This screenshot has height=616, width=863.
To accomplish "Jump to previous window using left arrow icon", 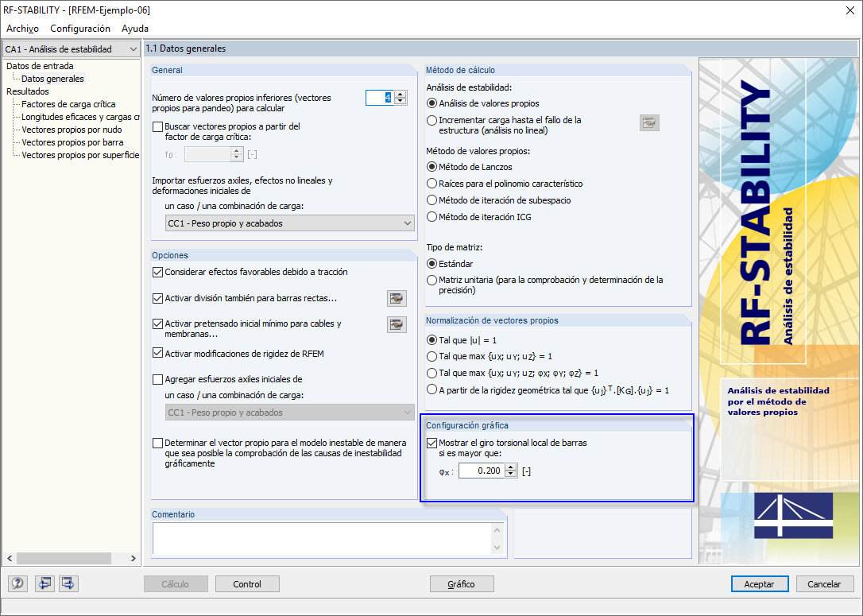I will pos(45,583).
